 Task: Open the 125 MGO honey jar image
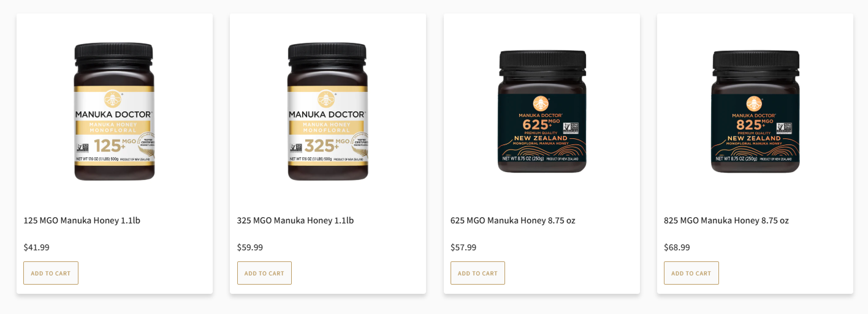click(x=114, y=111)
